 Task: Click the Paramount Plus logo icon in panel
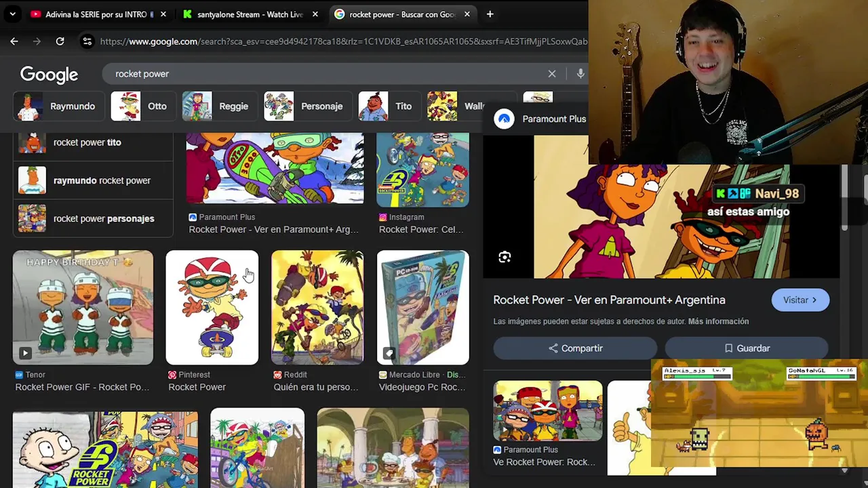pyautogui.click(x=504, y=119)
